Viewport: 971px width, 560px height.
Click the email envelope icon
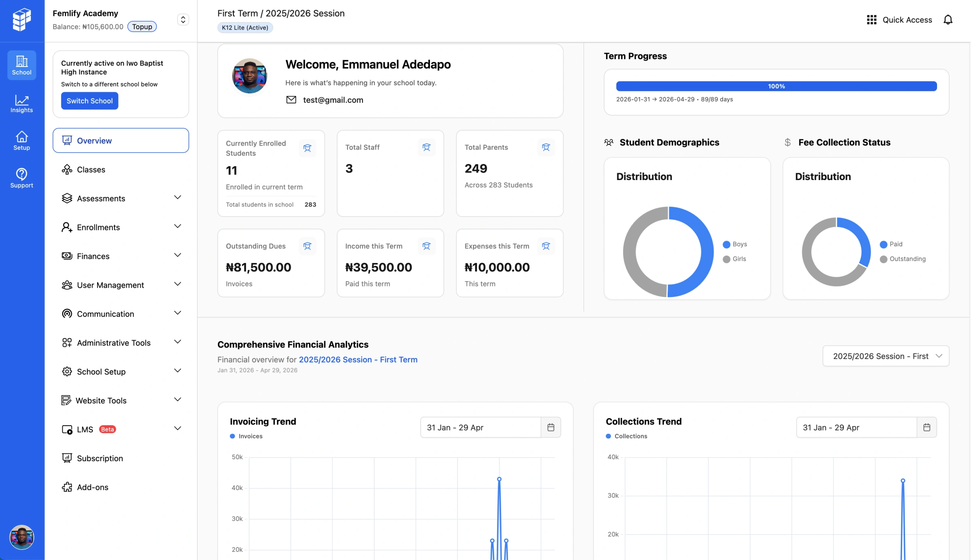click(x=291, y=100)
